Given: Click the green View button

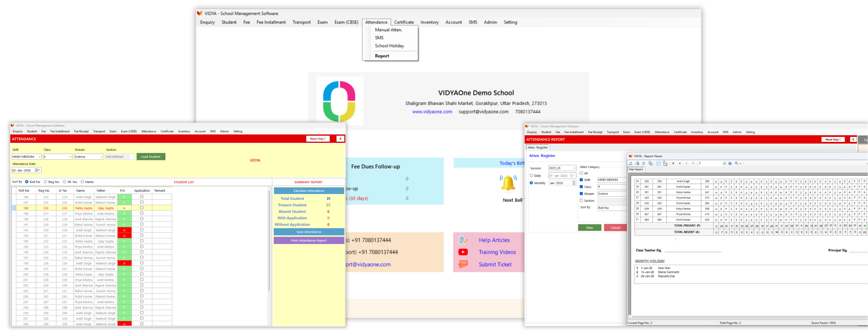Looking at the screenshot, I should coord(589,228).
